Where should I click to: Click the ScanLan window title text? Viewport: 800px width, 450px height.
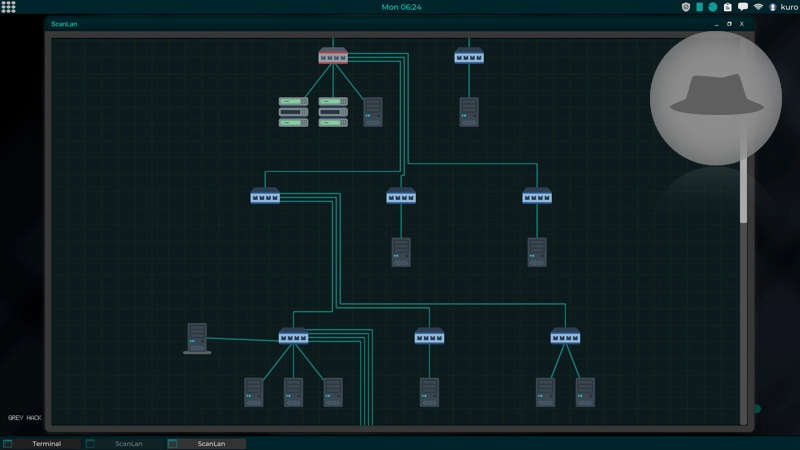(x=64, y=24)
